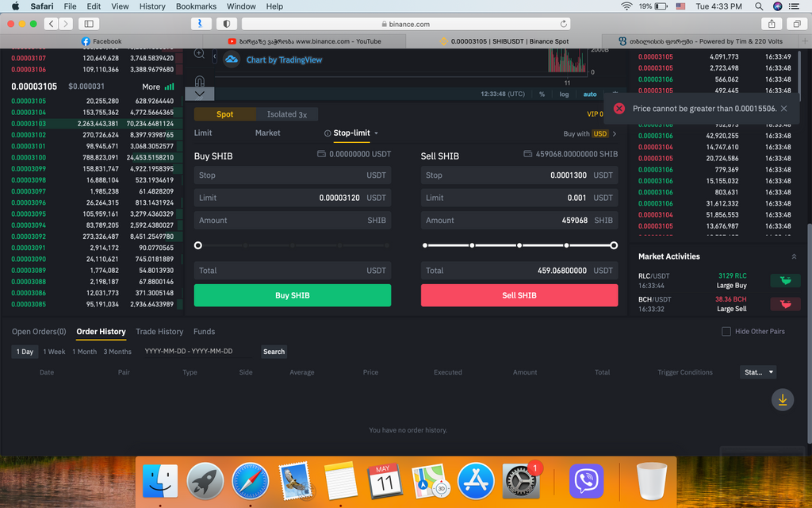Select the 1 Month history filter
The width and height of the screenshot is (812, 508).
coord(84,352)
